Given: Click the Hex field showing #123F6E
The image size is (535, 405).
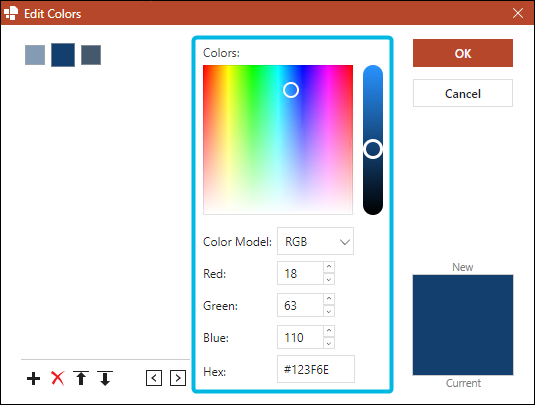Looking at the screenshot, I should [x=316, y=369].
